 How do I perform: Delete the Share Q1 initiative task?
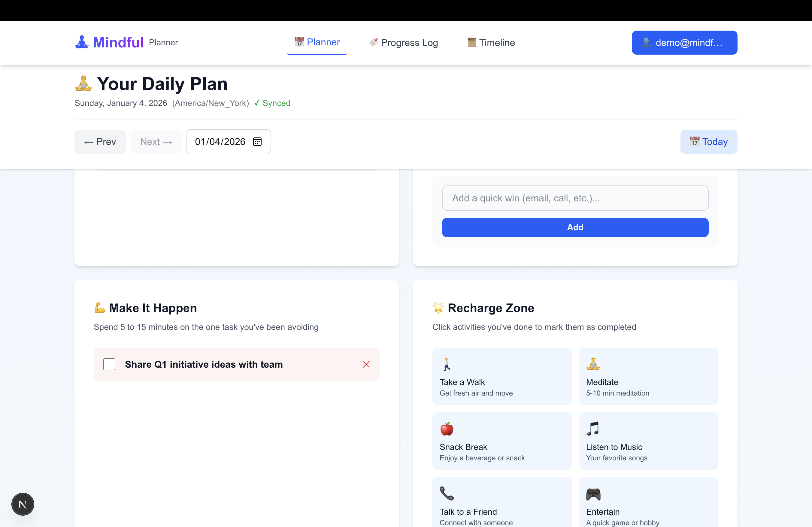(366, 364)
